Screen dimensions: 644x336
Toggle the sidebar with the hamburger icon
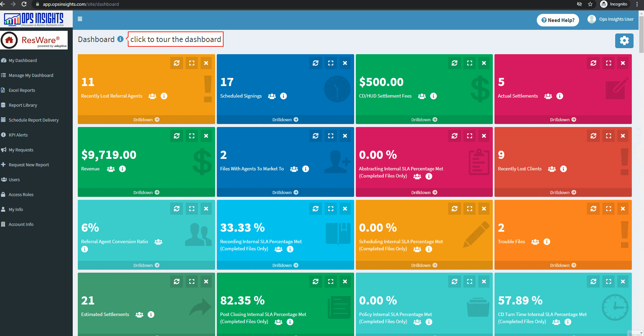[80, 19]
